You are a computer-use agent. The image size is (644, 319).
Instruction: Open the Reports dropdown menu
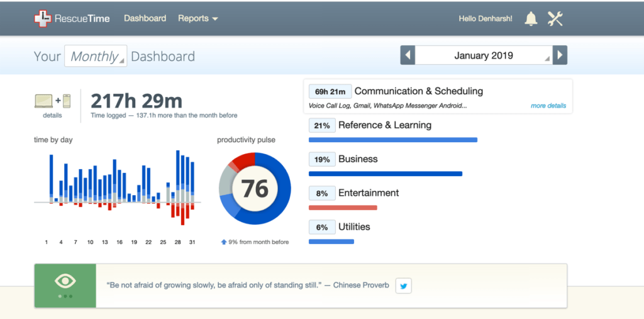click(x=197, y=18)
